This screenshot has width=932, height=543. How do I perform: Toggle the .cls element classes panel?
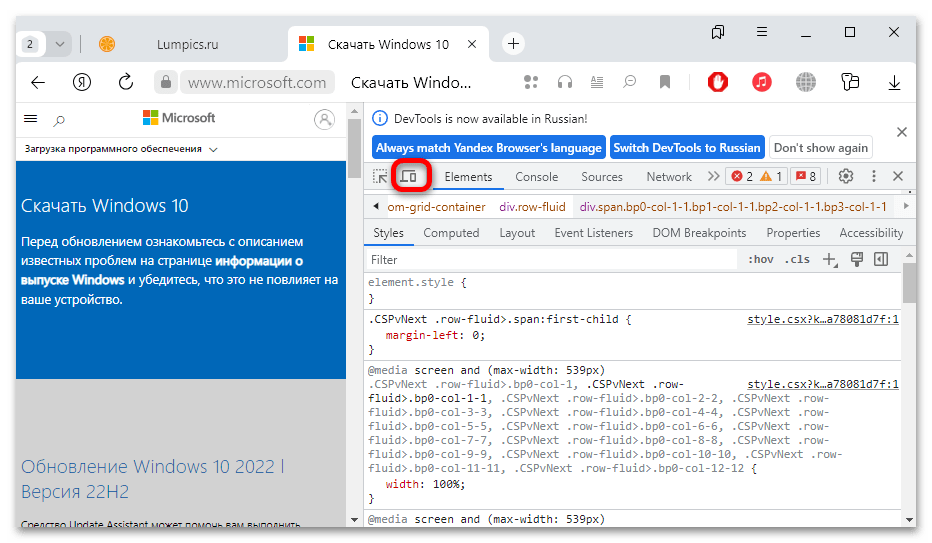pos(797,260)
